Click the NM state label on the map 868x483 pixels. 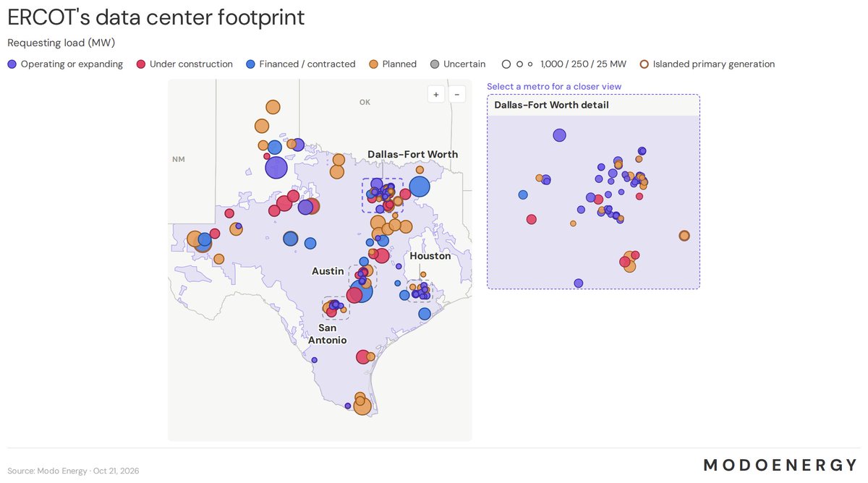(179, 159)
